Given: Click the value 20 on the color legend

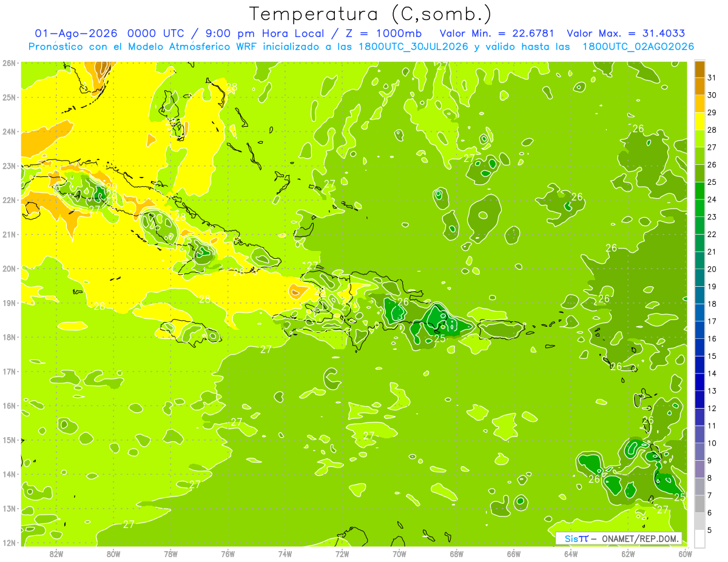Looking at the screenshot, I should (712, 269).
